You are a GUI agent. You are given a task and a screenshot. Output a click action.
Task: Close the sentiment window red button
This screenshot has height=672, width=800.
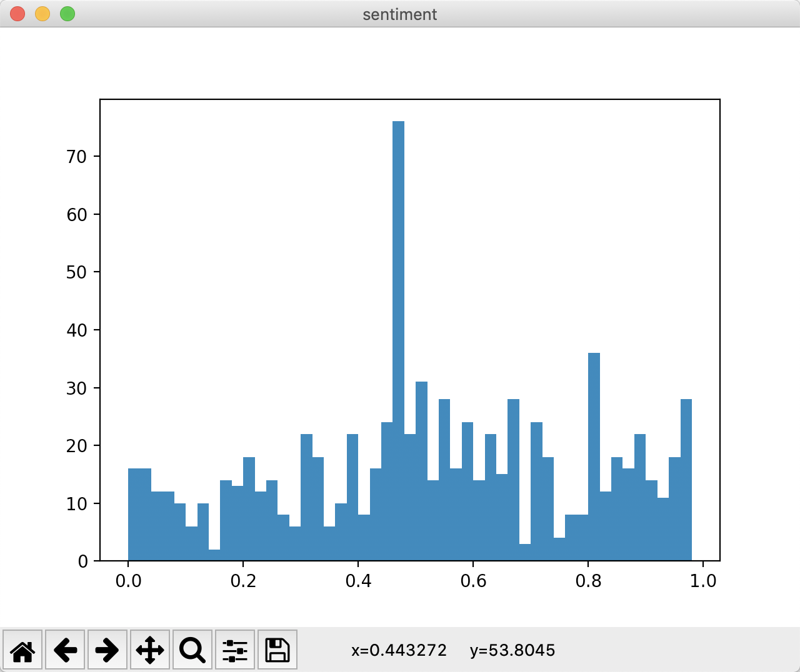point(17,14)
